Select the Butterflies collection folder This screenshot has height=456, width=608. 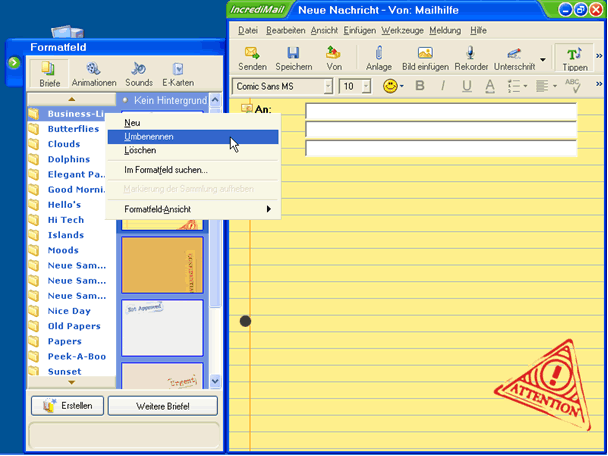[64, 129]
